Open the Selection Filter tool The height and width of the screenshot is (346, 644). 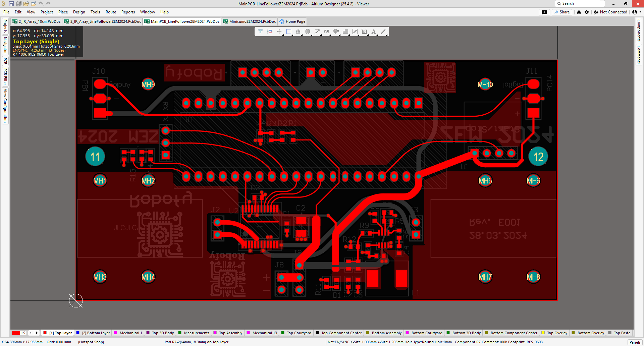[260, 32]
